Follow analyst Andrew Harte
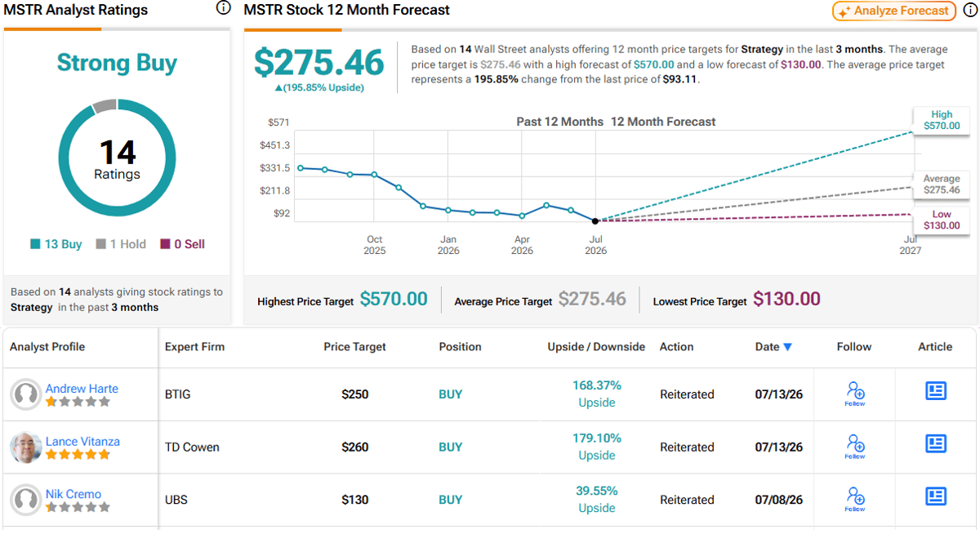This screenshot has width=980, height=534. [855, 394]
